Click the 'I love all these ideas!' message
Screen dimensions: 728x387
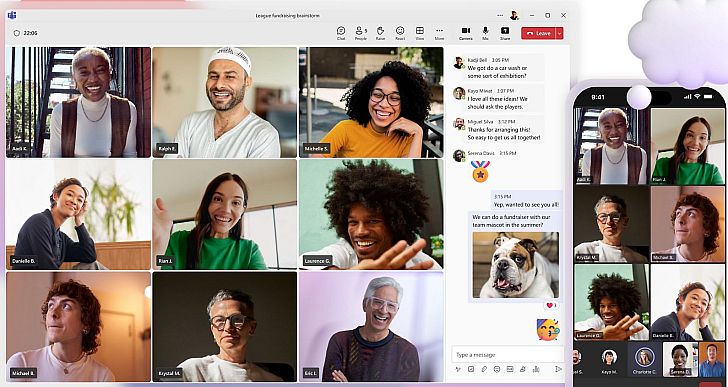(x=498, y=103)
